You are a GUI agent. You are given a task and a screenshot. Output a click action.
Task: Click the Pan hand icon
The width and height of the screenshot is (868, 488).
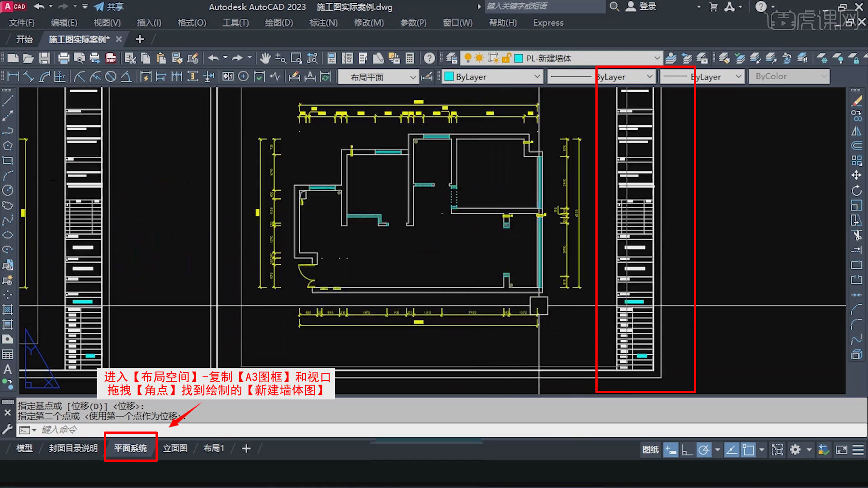[265, 58]
